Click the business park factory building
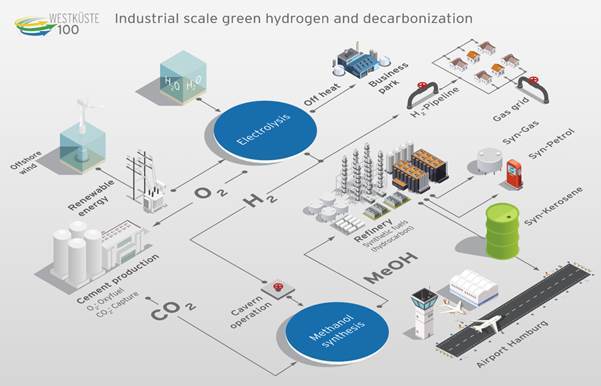 coord(361,61)
